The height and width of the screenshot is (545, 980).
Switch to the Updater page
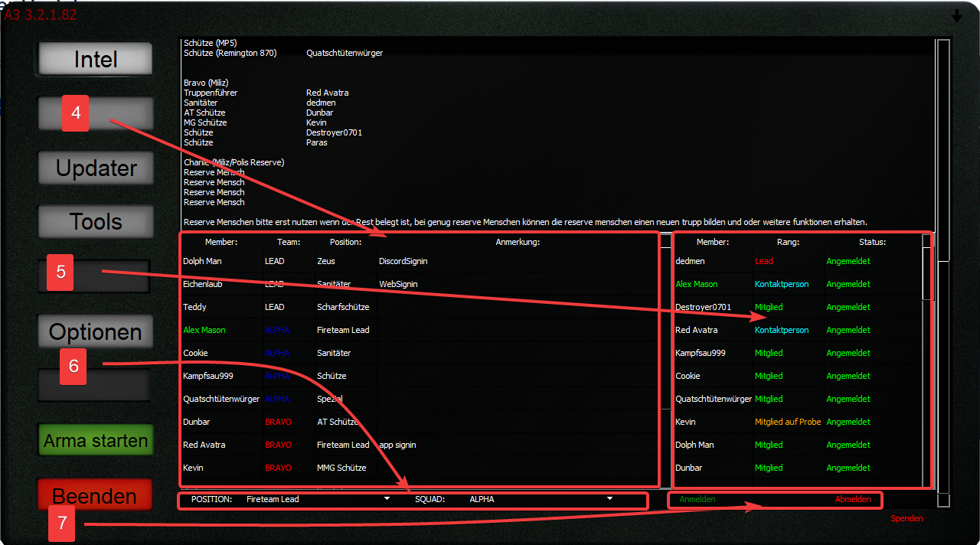coord(96,168)
